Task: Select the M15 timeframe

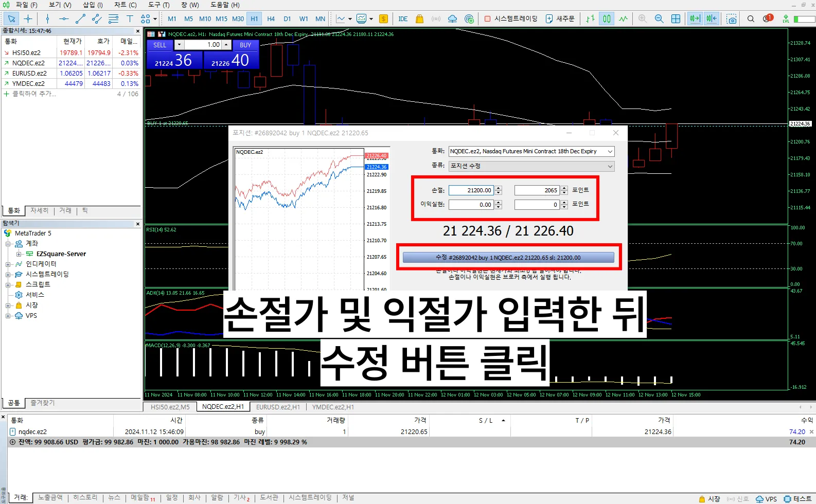Action: pyautogui.click(x=221, y=19)
